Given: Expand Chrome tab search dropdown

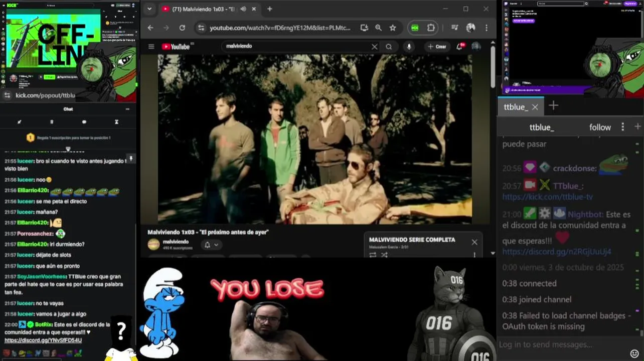Looking at the screenshot, I should 149,9.
